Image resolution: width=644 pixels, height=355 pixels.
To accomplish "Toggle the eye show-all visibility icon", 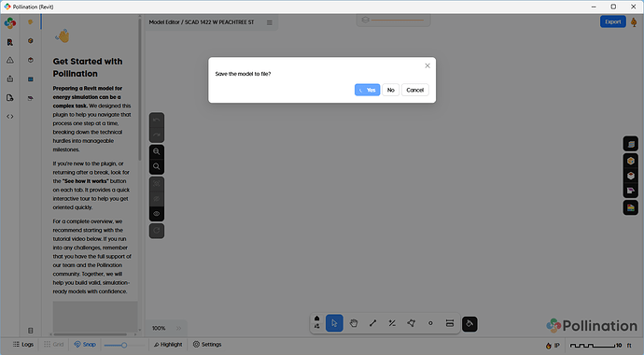I will (x=157, y=214).
